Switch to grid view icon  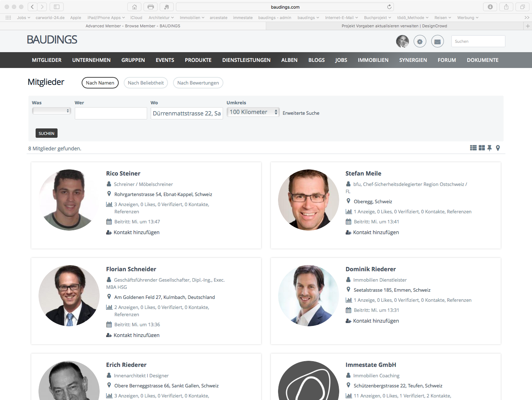click(x=482, y=148)
